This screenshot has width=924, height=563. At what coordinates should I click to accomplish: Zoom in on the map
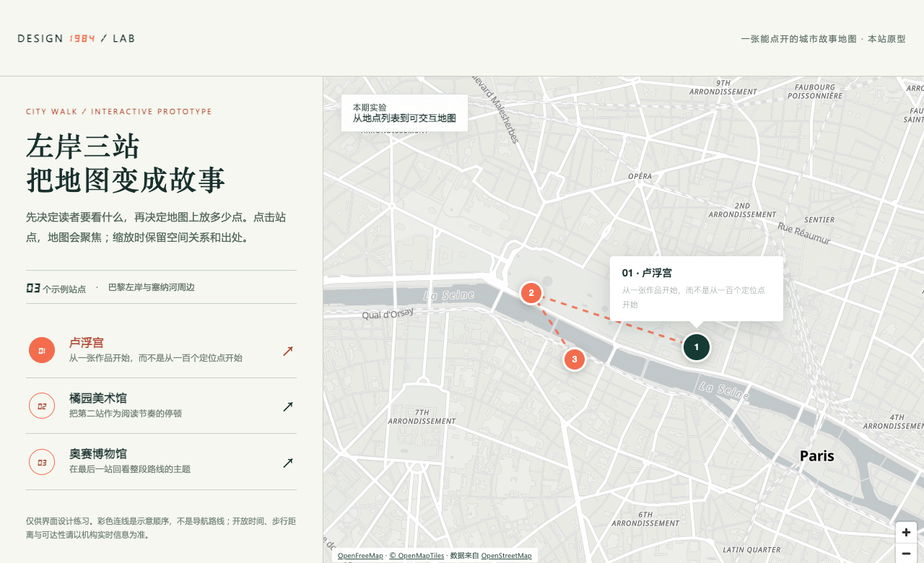[x=906, y=533]
